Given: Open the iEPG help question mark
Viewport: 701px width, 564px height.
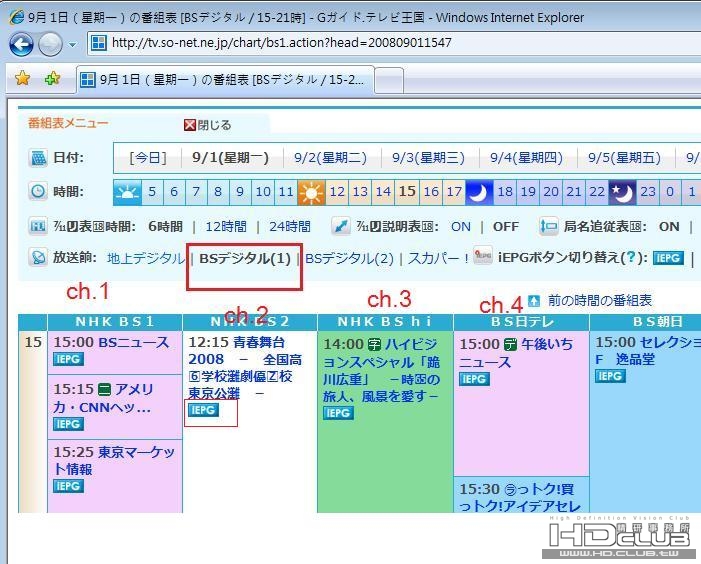Looking at the screenshot, I should click(631, 257).
